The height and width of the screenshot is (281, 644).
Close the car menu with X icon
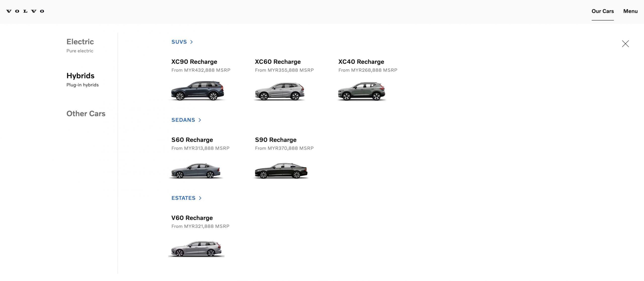pos(625,44)
